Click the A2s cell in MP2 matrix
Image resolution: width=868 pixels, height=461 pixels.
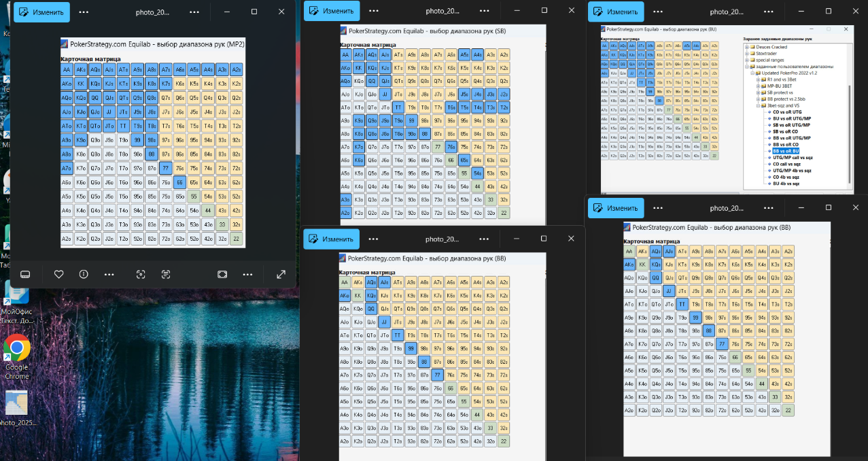(236, 69)
